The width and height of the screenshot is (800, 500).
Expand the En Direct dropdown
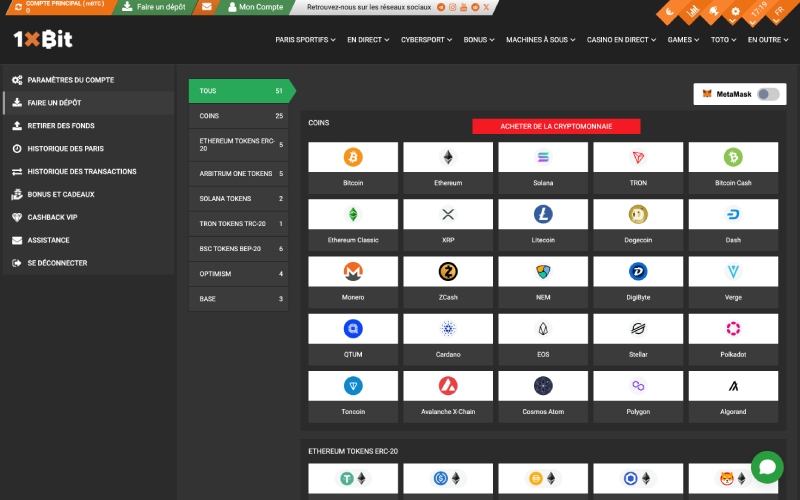point(368,39)
